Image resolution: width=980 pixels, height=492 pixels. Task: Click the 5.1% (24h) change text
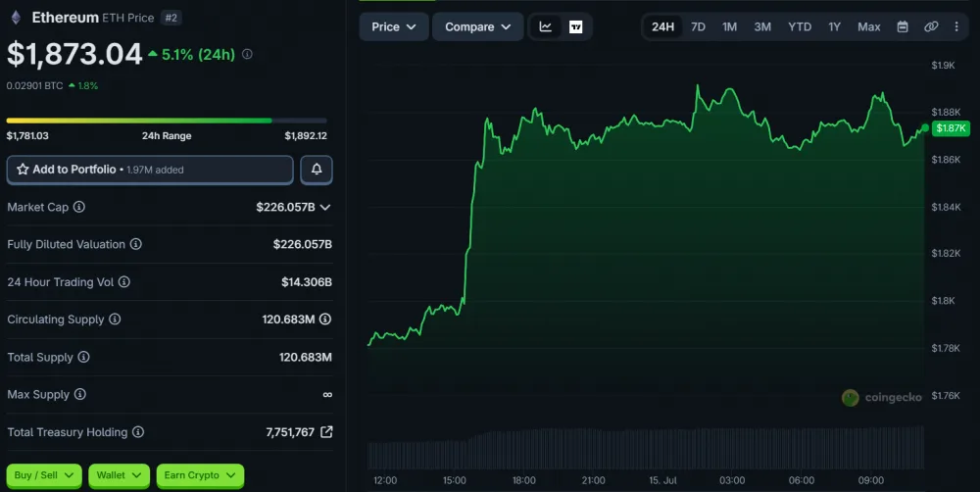(x=198, y=54)
